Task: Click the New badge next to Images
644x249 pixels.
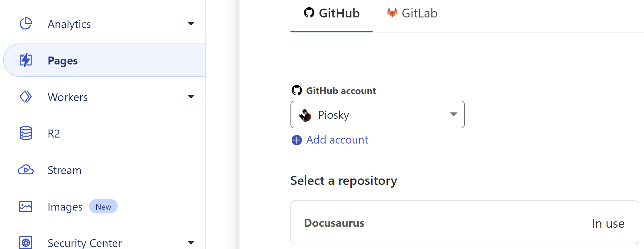Action: click(x=103, y=206)
